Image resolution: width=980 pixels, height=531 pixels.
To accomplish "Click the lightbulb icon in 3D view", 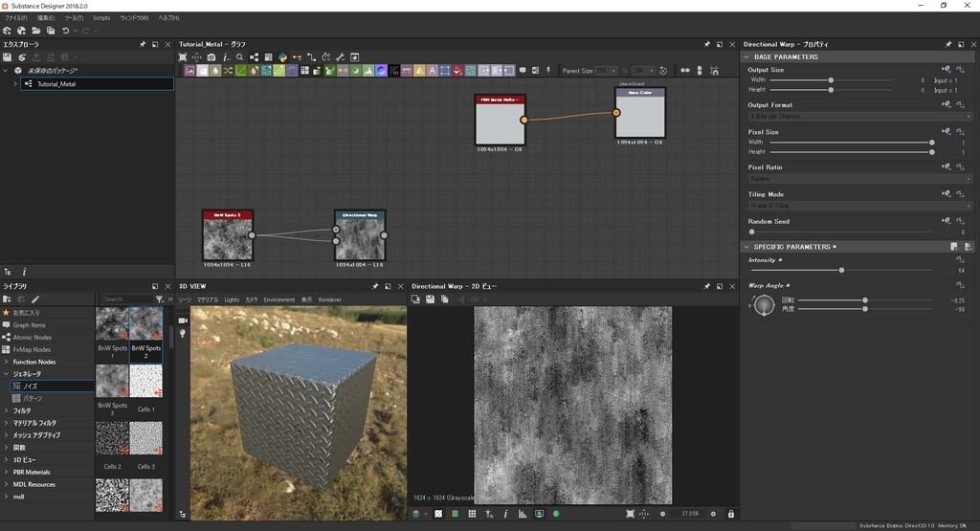I will click(183, 333).
